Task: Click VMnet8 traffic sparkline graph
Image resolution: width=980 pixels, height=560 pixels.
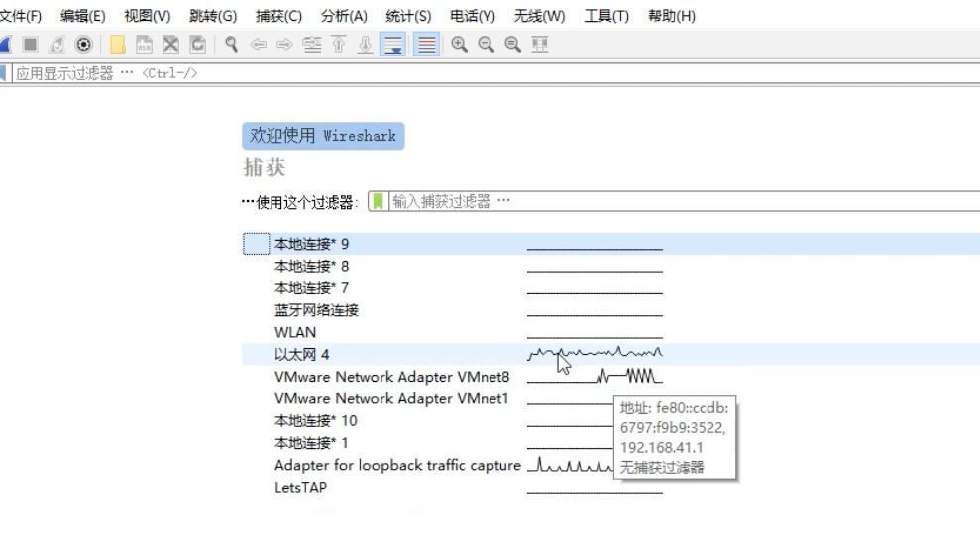Action: (595, 376)
